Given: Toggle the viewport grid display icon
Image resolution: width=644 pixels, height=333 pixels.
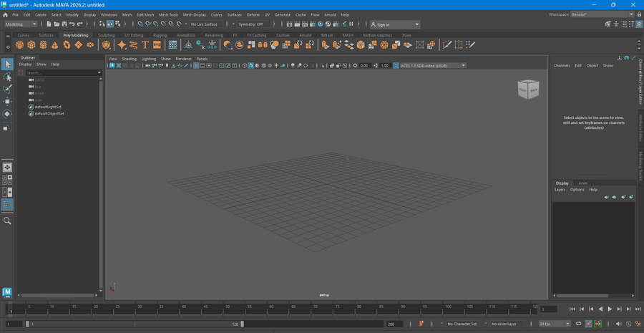Looking at the screenshot, I should pos(196,66).
